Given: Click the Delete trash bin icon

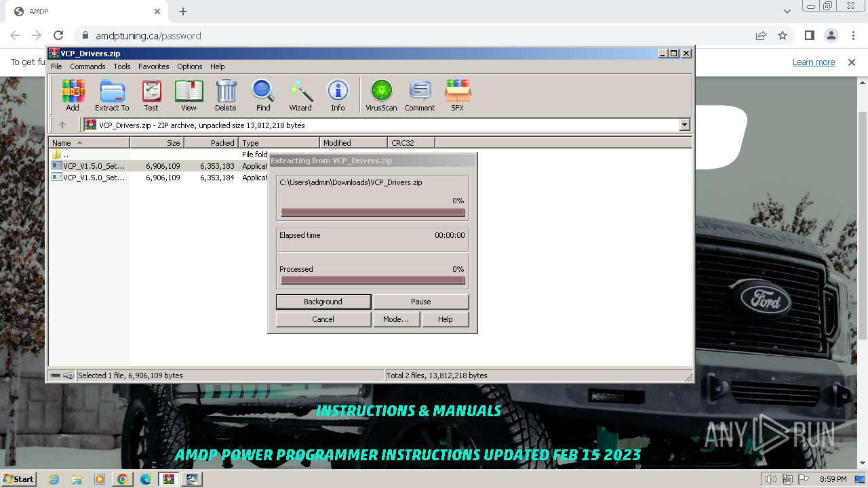Looking at the screenshot, I should tap(226, 96).
